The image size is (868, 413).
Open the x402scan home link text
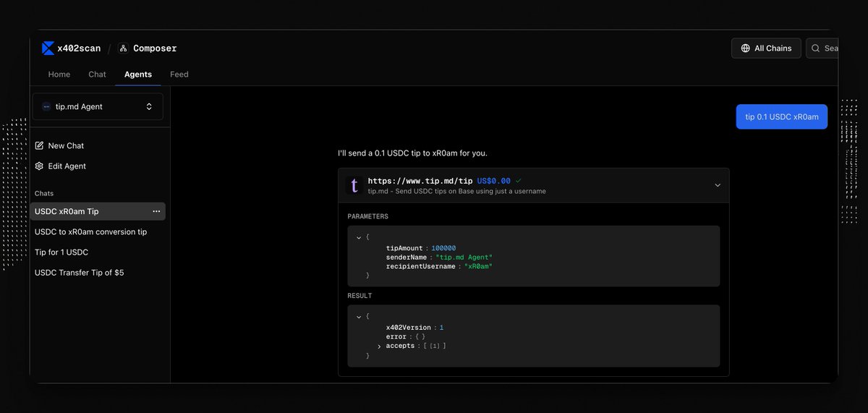click(x=79, y=48)
